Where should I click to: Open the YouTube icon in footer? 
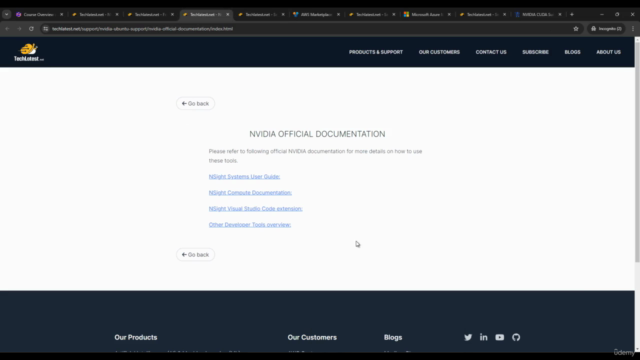500,337
